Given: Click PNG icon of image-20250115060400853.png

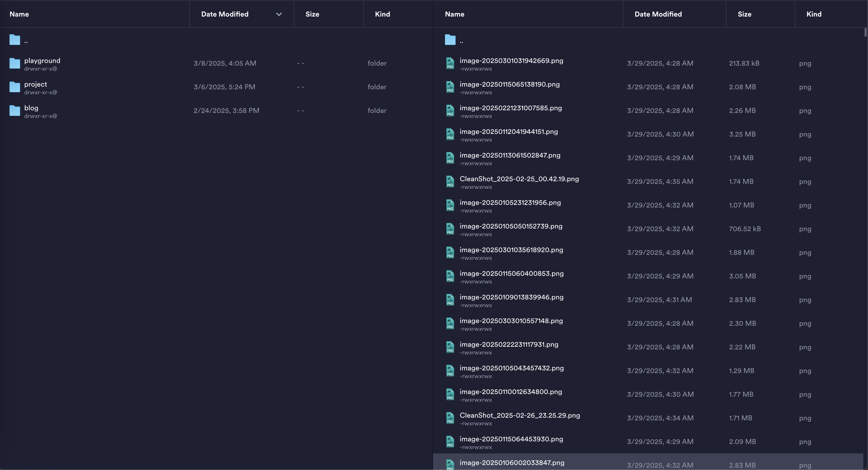Looking at the screenshot, I should pyautogui.click(x=450, y=276).
